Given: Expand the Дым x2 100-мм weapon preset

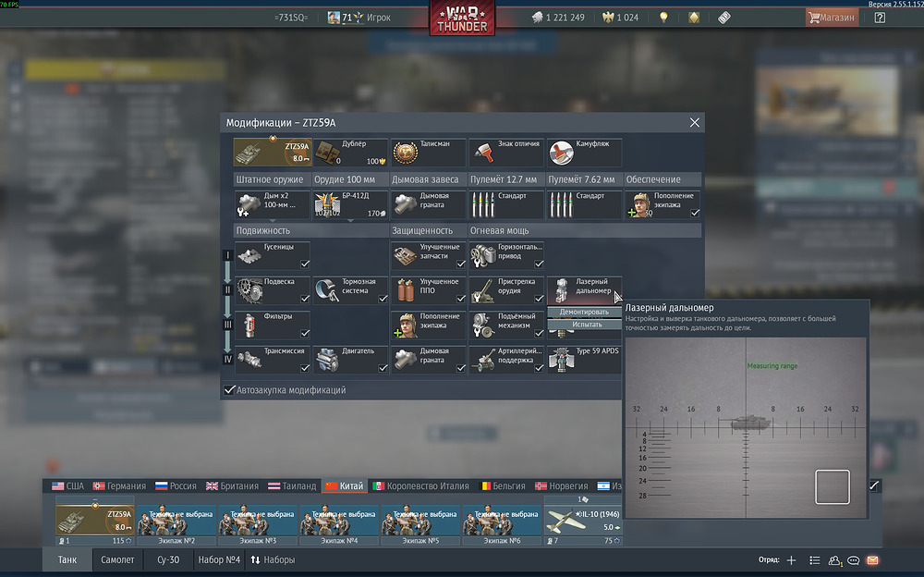Looking at the screenshot, I should tap(273, 204).
